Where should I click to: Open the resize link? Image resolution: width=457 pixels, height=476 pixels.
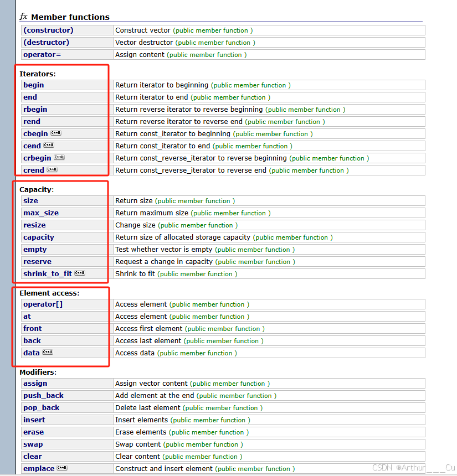coord(34,225)
